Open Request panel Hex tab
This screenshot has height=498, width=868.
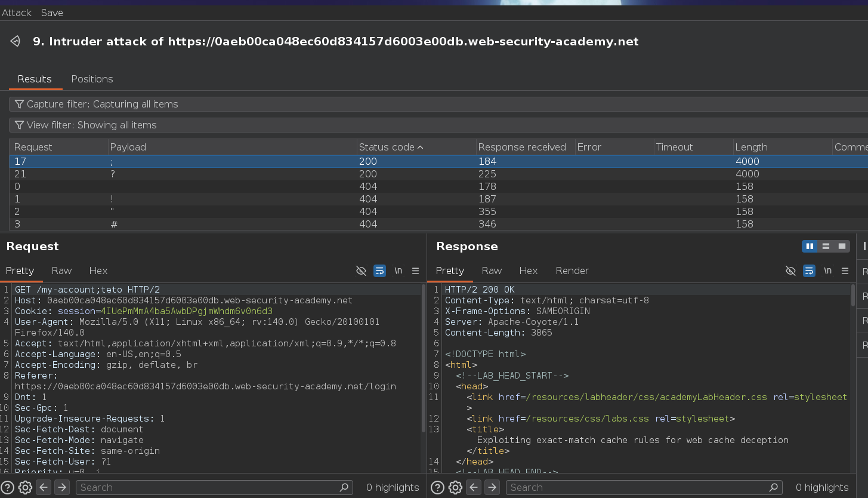(98, 270)
